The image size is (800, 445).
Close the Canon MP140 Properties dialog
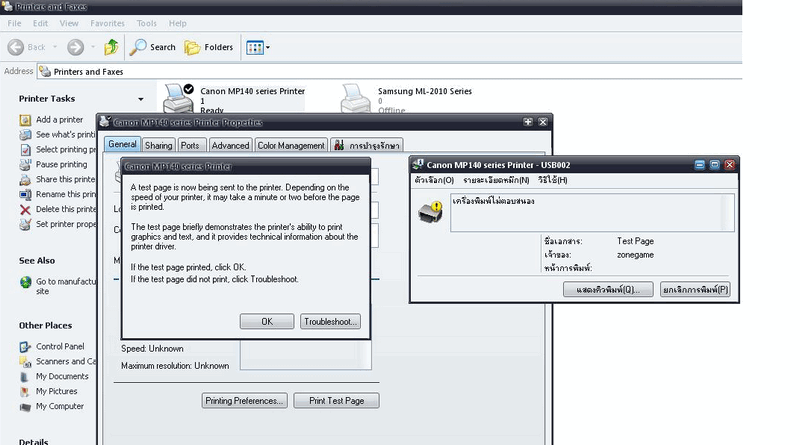543,122
